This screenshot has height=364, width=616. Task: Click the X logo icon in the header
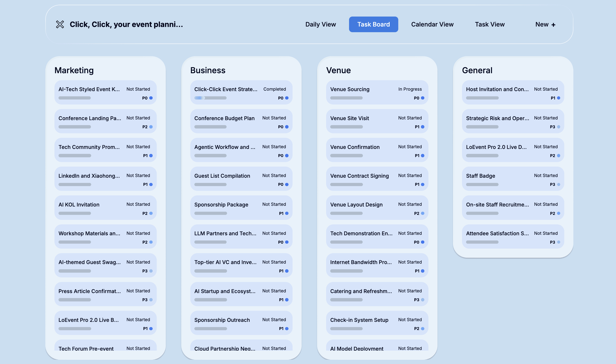60,24
